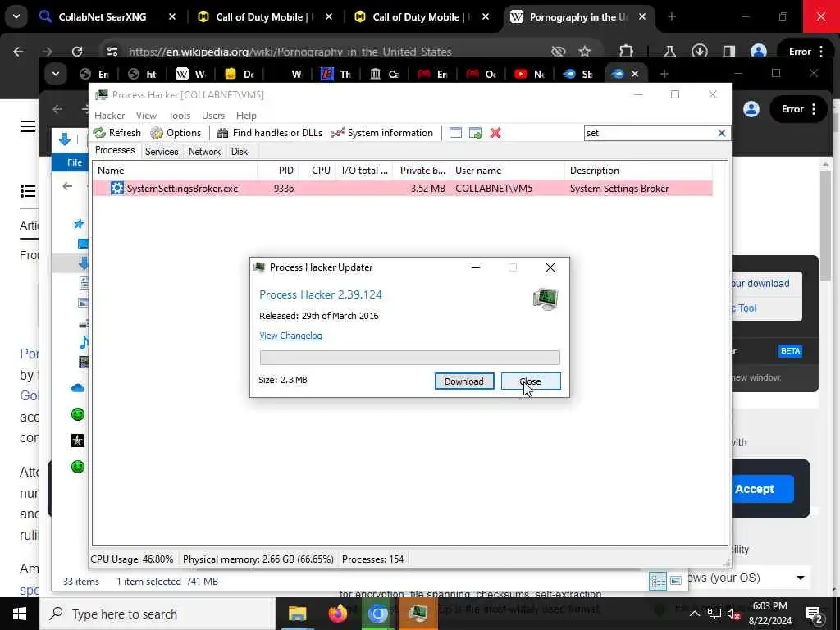Open the notification center icon
Image resolution: width=840 pixels, height=630 pixels.
point(815,614)
